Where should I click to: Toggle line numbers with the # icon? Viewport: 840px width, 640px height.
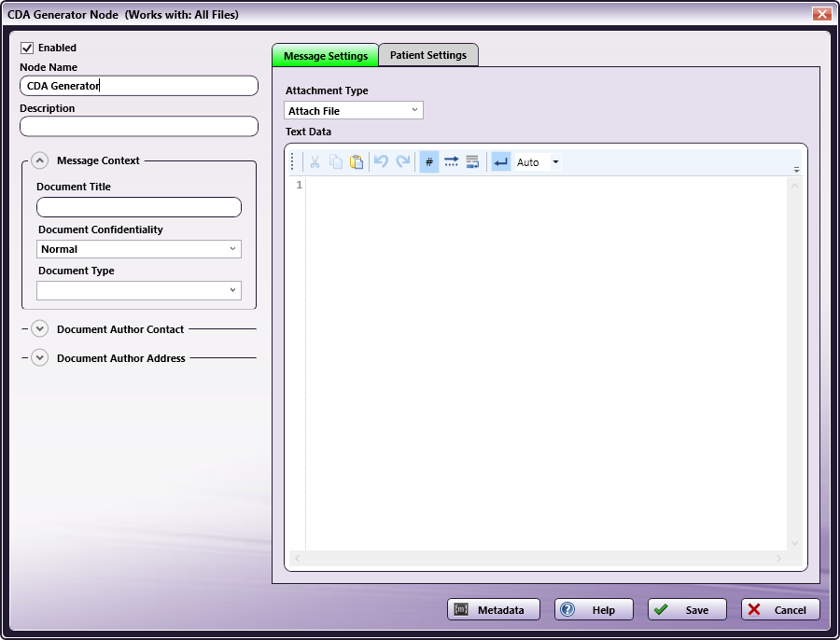point(429,162)
